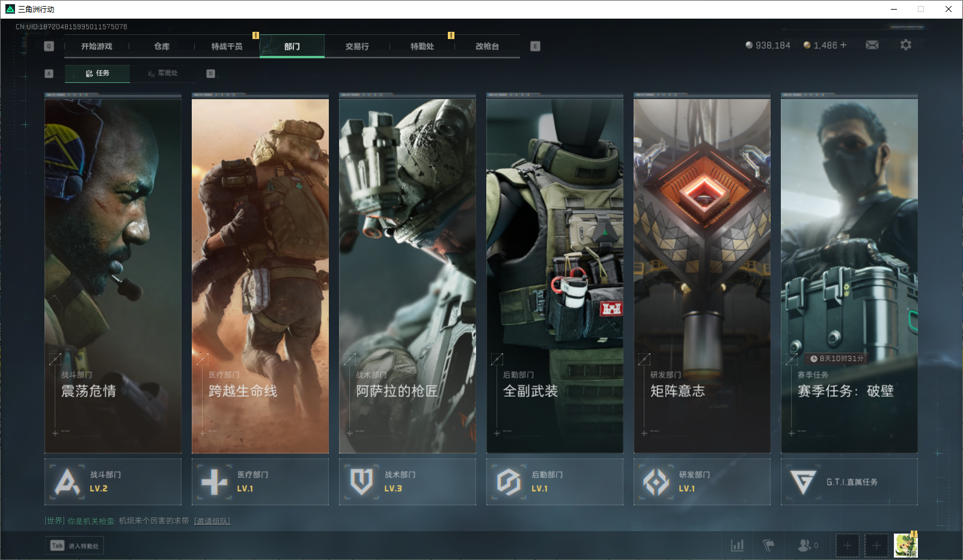Open the flag icon in bottom bar
This screenshot has height=560, width=963.
tap(768, 545)
